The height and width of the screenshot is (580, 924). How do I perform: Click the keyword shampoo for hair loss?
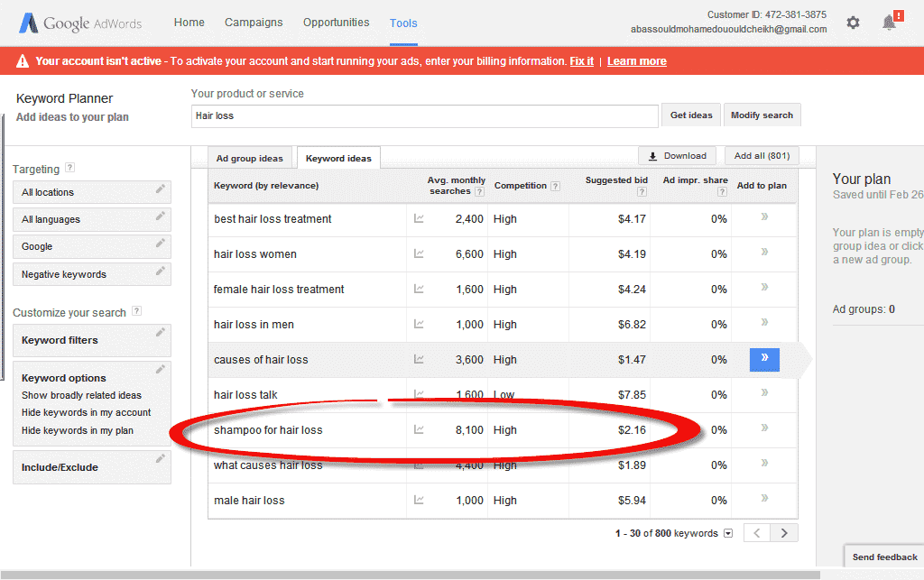click(x=268, y=430)
